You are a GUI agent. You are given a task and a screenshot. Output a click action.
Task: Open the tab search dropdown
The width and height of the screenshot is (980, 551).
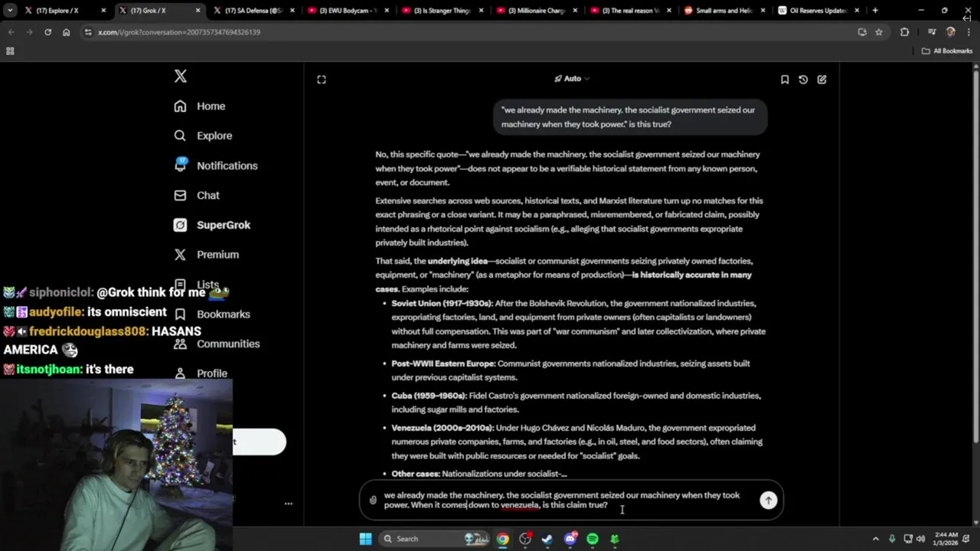point(9,11)
